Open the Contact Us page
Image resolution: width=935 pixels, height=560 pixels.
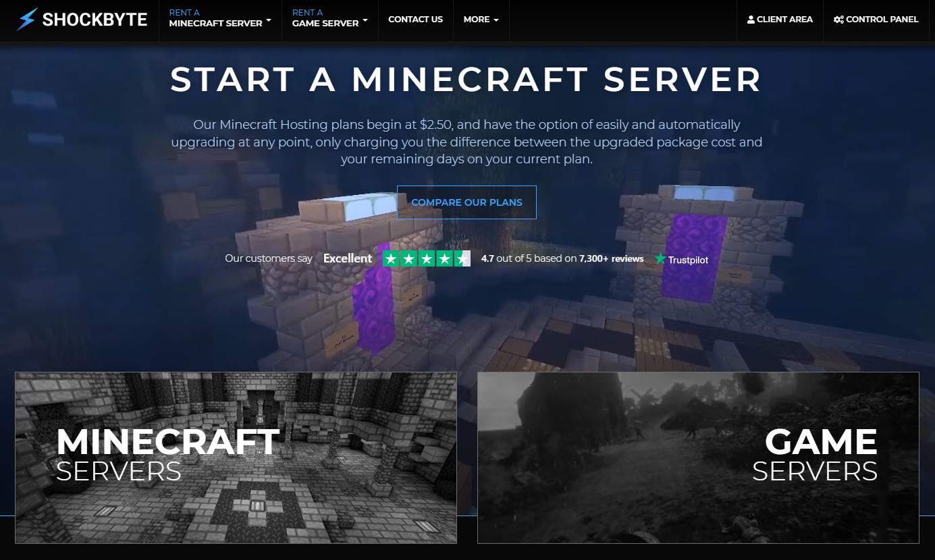coord(416,20)
